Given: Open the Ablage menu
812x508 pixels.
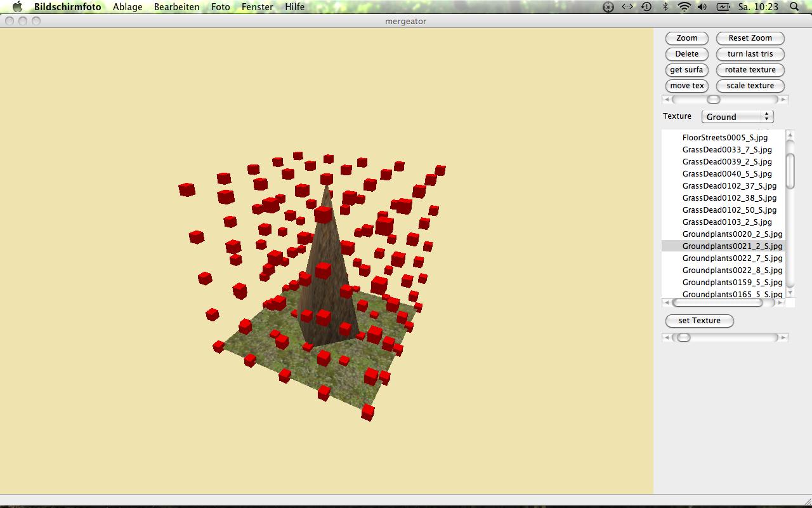Looking at the screenshot, I should 128,7.
